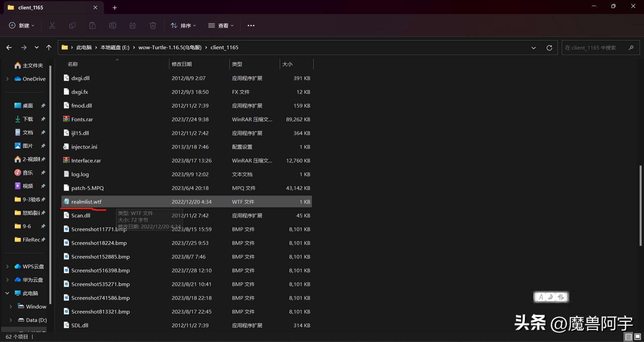Switch to details list view in status bar

pyautogui.click(x=629, y=337)
